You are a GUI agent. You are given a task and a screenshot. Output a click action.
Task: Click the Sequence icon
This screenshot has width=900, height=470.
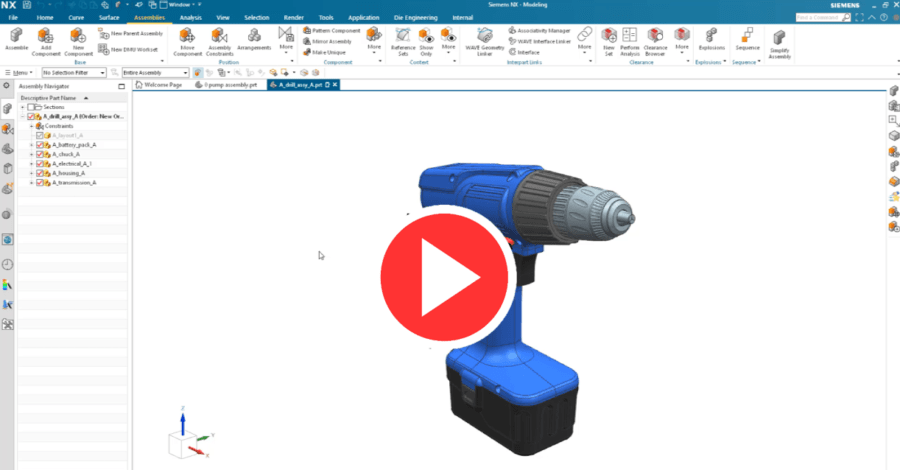[x=747, y=36]
